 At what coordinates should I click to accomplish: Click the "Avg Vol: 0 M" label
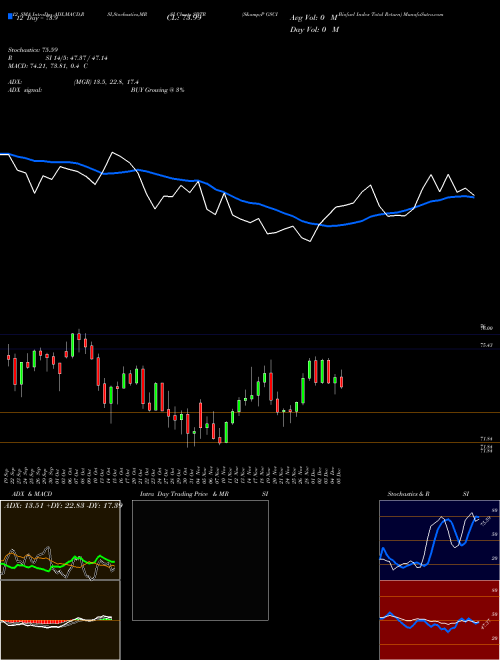point(314,18)
